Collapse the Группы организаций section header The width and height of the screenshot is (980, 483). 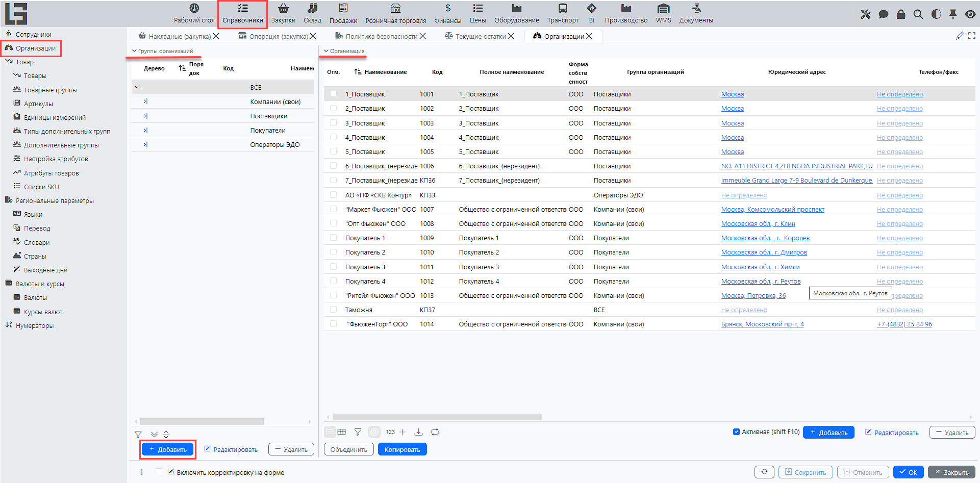[x=134, y=51]
